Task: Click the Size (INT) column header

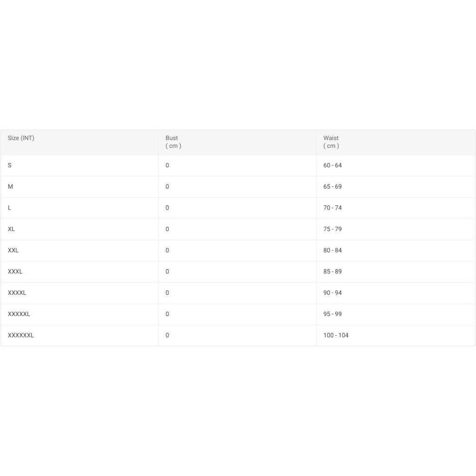Action: click(21, 138)
